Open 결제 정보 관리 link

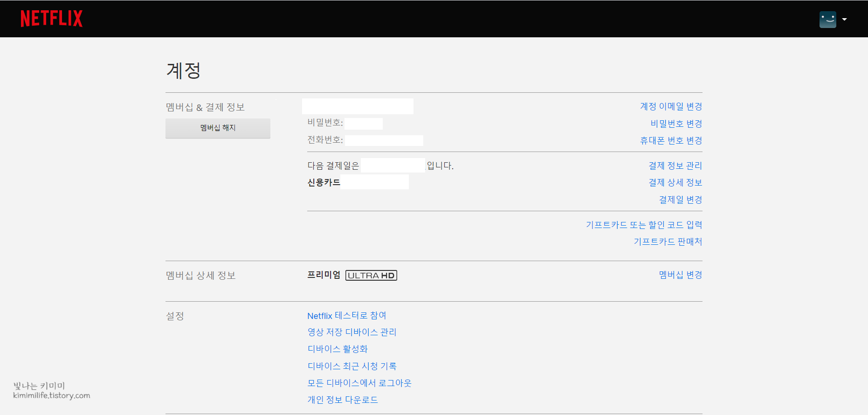tap(675, 166)
